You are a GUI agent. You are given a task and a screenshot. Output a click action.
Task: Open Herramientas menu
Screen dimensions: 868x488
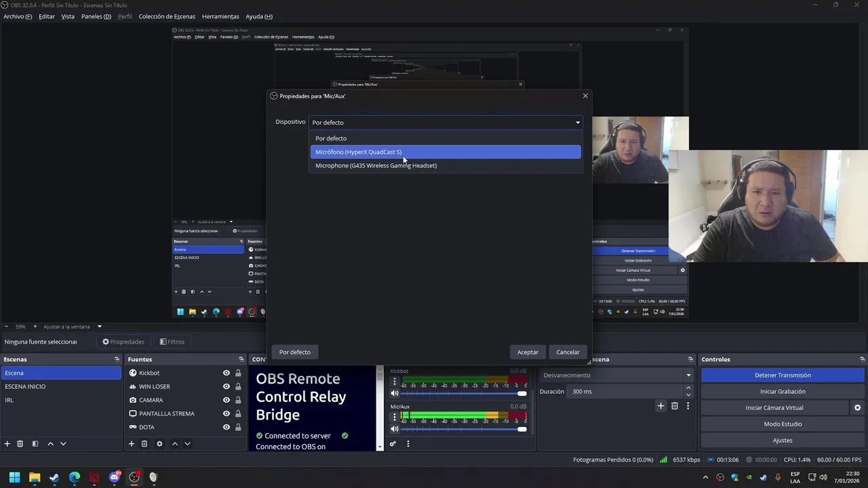click(x=220, y=16)
